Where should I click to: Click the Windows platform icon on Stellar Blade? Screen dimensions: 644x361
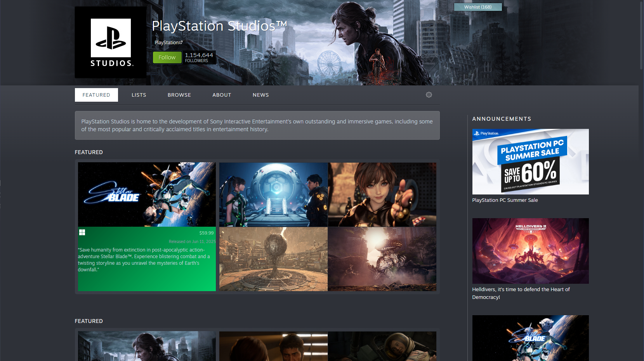click(82, 233)
